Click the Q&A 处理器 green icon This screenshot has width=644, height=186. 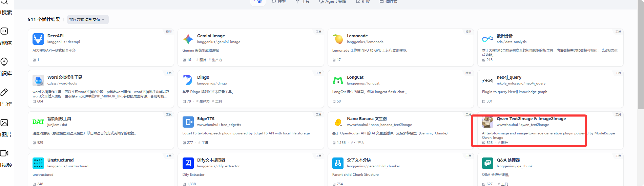click(x=487, y=163)
